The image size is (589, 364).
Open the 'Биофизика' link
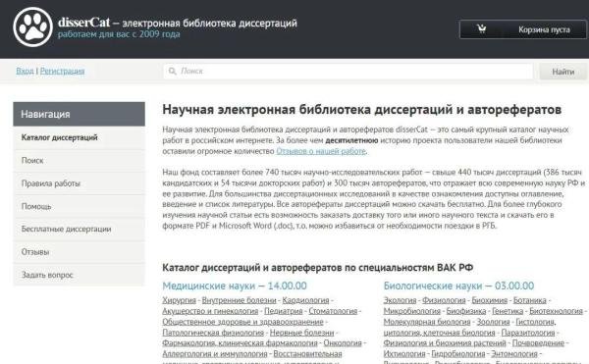[465, 311]
